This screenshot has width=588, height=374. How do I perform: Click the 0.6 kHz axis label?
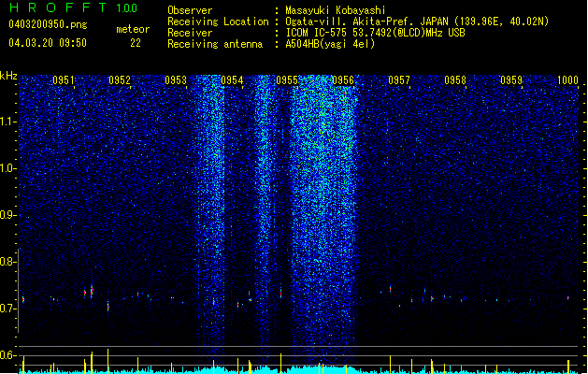tap(7, 355)
